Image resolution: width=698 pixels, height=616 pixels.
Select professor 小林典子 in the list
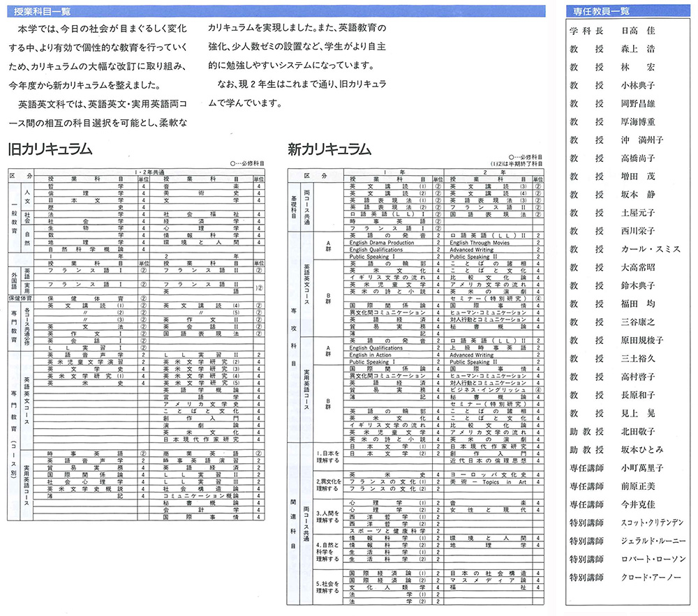click(638, 85)
